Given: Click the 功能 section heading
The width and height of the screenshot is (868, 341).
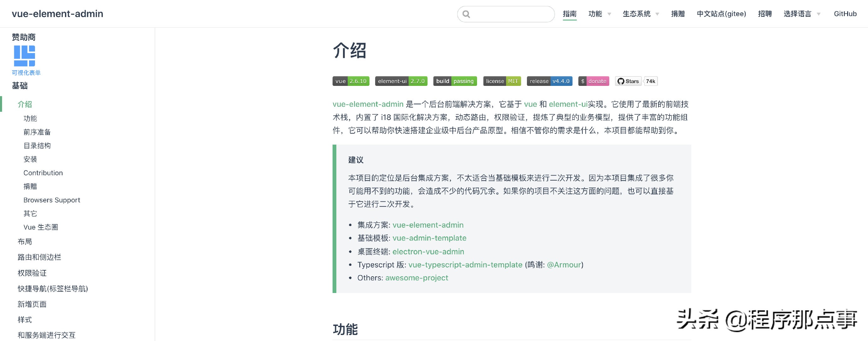Looking at the screenshot, I should tap(345, 329).
